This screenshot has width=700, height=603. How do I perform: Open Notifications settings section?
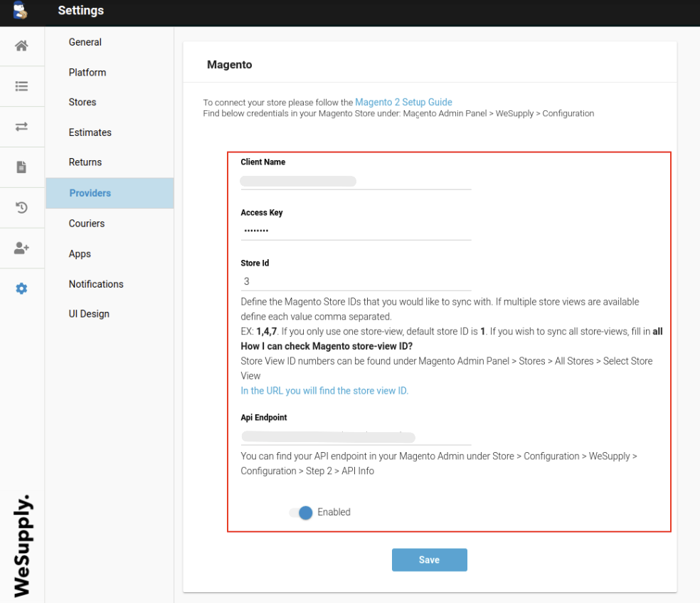[96, 284]
